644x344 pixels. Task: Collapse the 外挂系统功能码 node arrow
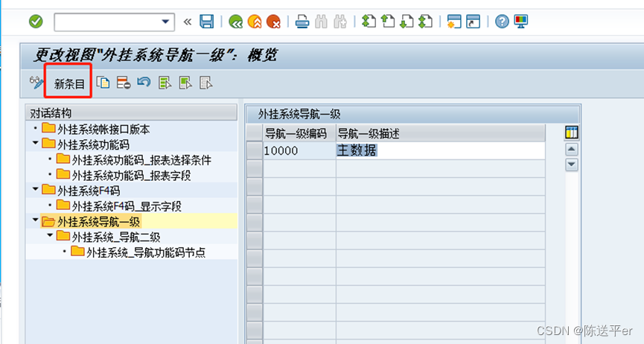click(35, 143)
